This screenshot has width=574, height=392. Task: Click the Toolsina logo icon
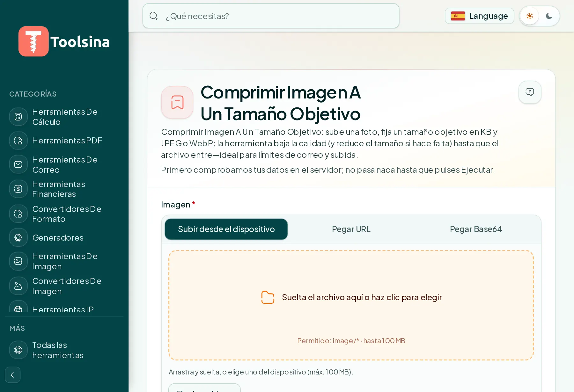click(x=33, y=41)
